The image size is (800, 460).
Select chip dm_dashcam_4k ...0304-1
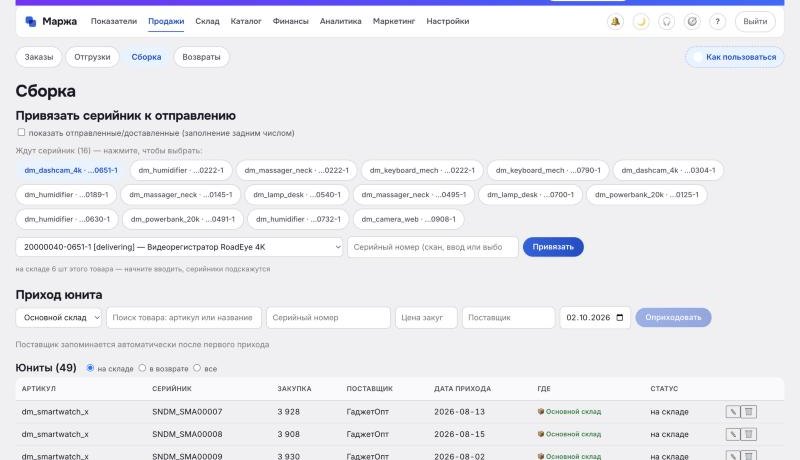(668, 170)
